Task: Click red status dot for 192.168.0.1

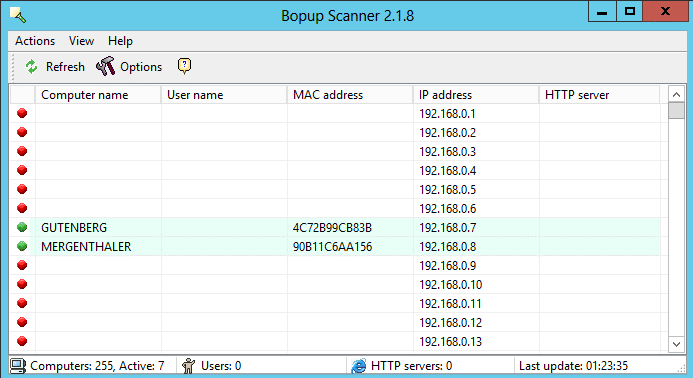Action: click(22, 113)
